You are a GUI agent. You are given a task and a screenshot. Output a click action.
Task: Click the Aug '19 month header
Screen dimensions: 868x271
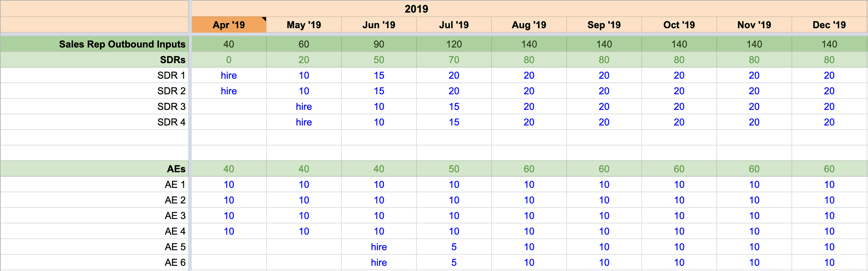coord(529,25)
